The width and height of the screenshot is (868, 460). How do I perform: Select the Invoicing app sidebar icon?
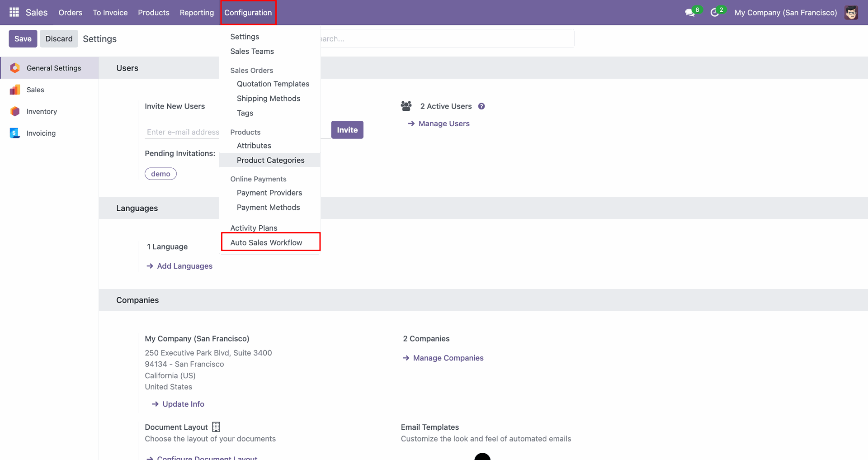click(x=15, y=133)
